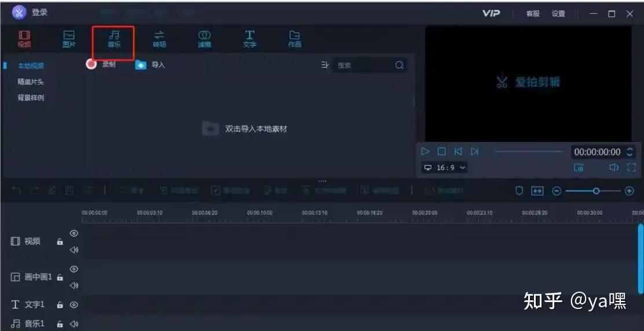Mute the 音乐1 track

coord(74,324)
